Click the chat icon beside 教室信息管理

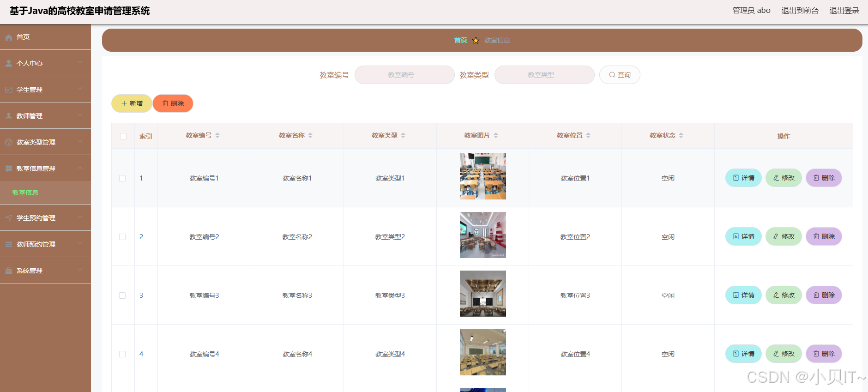pos(9,169)
